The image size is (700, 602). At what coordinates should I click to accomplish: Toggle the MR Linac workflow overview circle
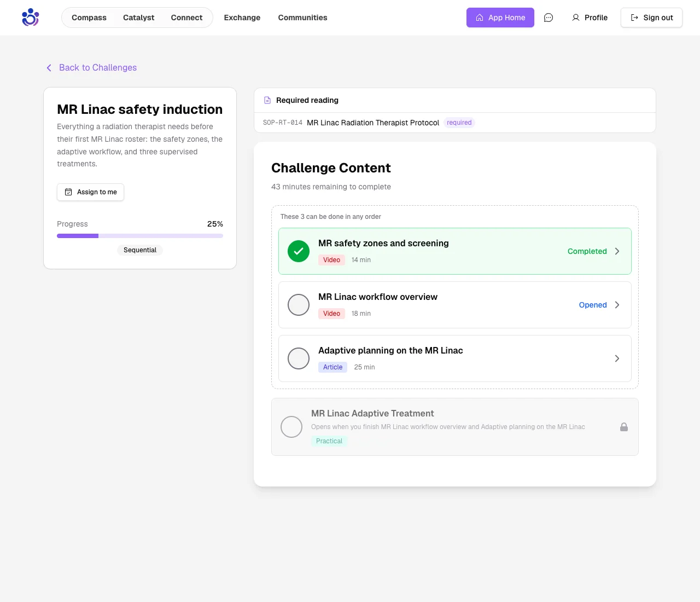pos(299,305)
